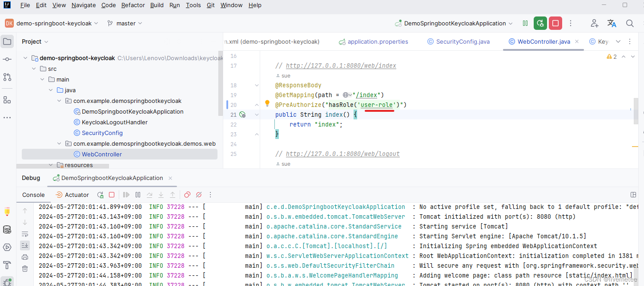Image resolution: width=644 pixels, height=286 pixels.
Task: Open master branch dropdown
Action: 125,23
